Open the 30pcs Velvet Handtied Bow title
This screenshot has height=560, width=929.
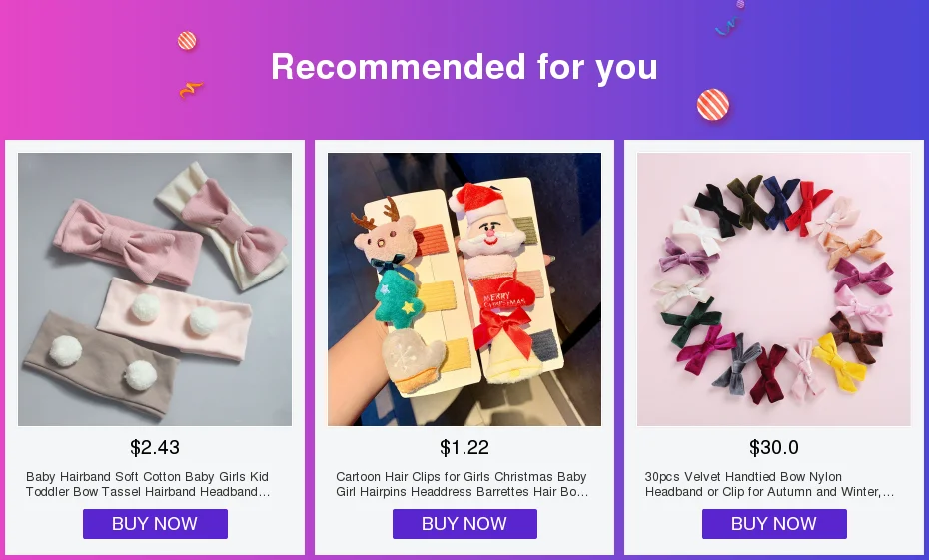pyautogui.click(x=769, y=484)
